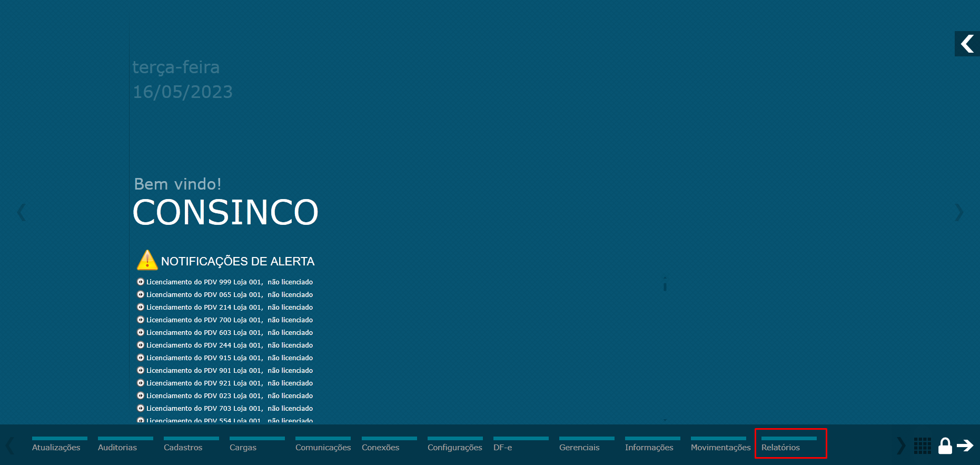Click the white back chevron at top right
The width and height of the screenshot is (980, 465).
(967, 44)
